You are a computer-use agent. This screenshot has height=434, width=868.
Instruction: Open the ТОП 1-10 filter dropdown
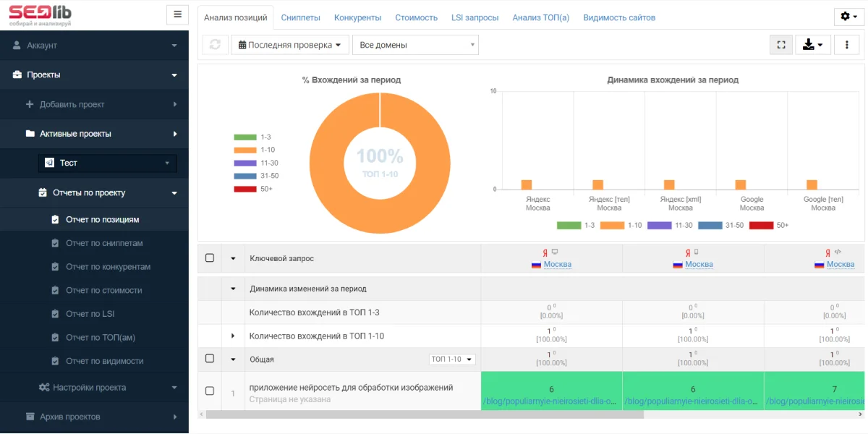click(x=452, y=359)
